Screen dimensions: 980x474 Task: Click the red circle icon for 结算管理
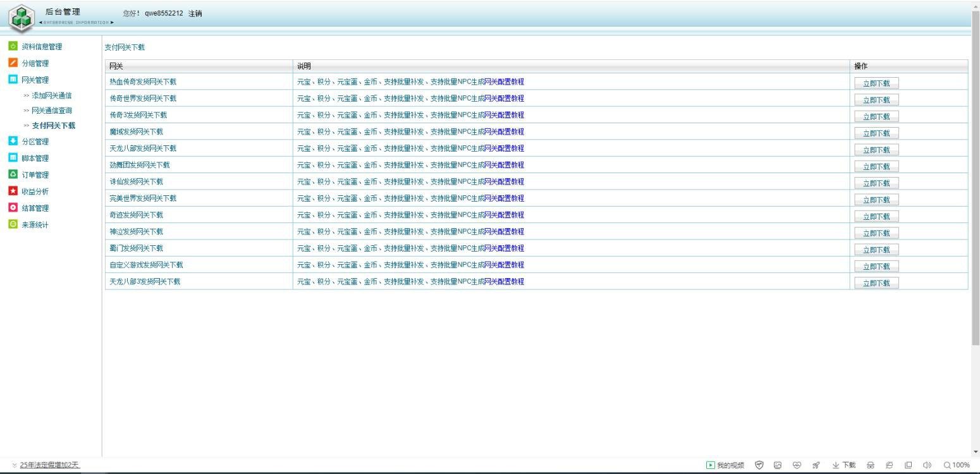[13, 207]
